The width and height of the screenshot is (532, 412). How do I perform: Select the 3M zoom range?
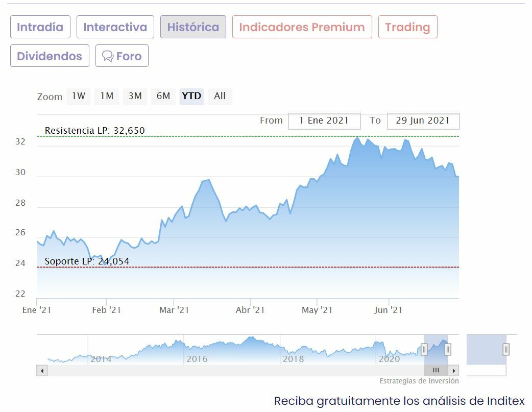[x=135, y=96]
